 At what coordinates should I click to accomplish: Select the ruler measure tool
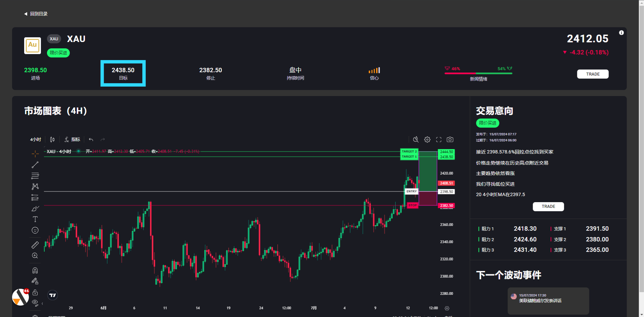35,245
